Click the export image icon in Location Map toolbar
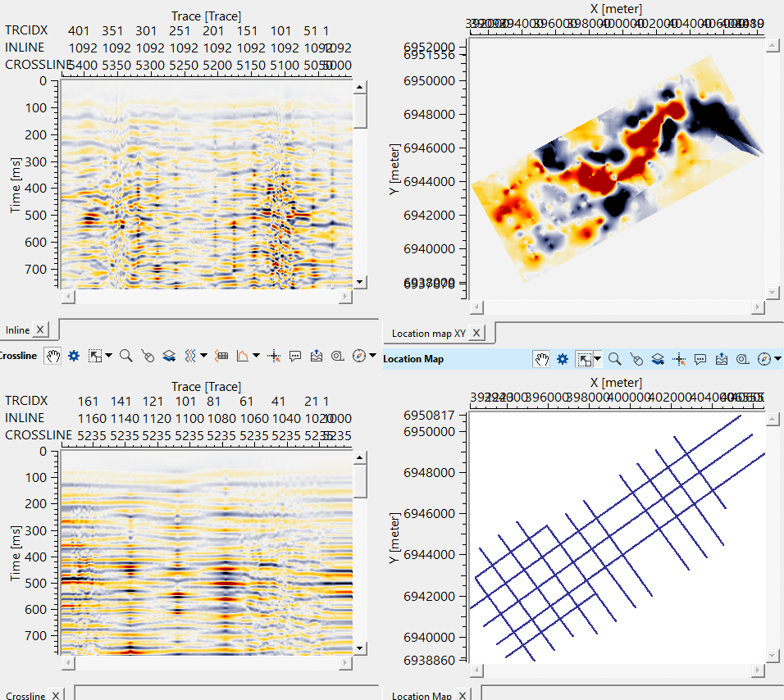784x700 pixels. click(x=722, y=359)
